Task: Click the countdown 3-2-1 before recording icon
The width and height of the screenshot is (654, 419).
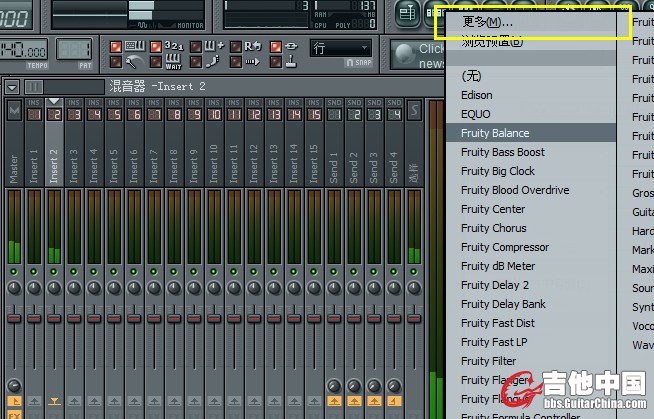Action: coord(172,46)
